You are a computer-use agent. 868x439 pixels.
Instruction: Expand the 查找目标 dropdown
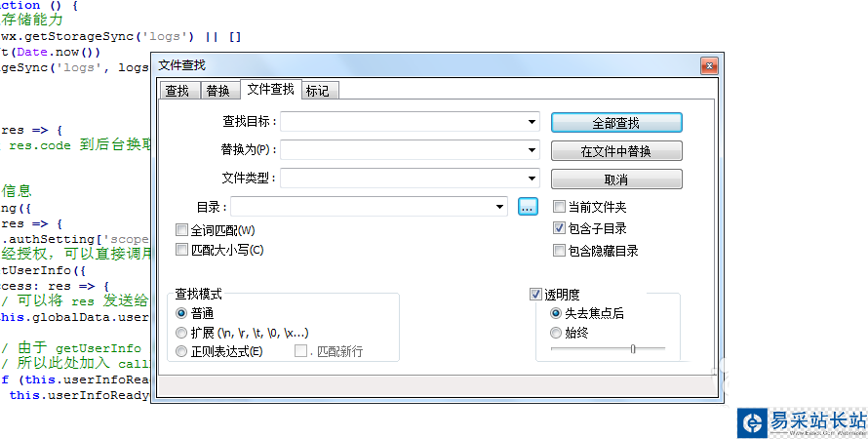(x=533, y=123)
